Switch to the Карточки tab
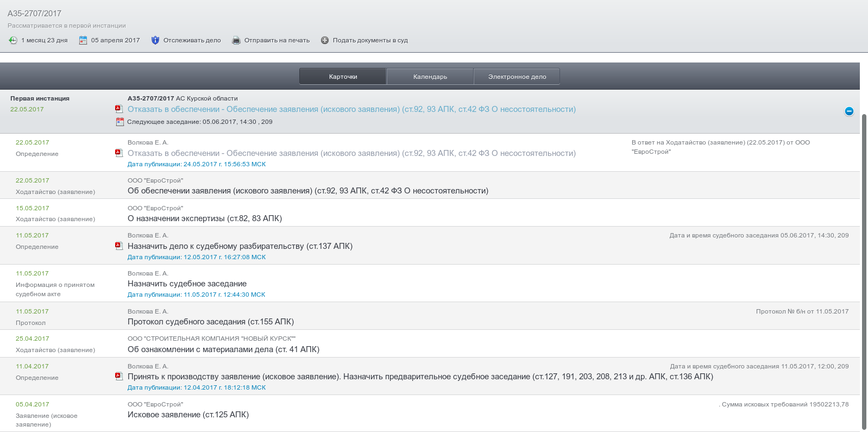 point(343,77)
